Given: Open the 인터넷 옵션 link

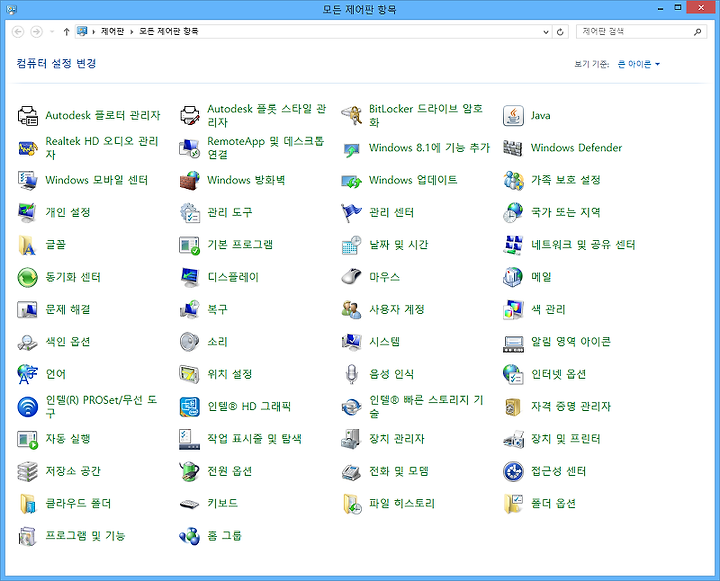Looking at the screenshot, I should [558, 374].
